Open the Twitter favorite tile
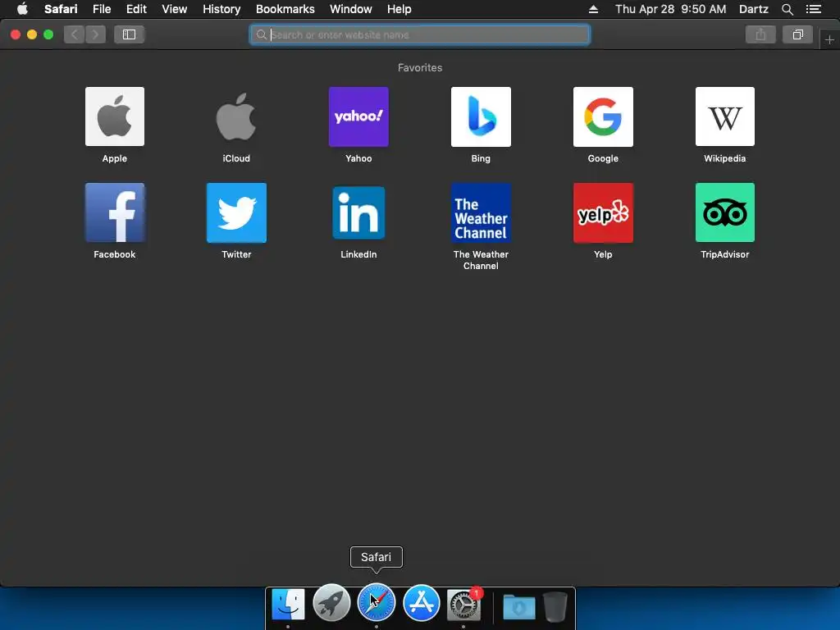Viewport: 840px width, 630px height. click(236, 212)
